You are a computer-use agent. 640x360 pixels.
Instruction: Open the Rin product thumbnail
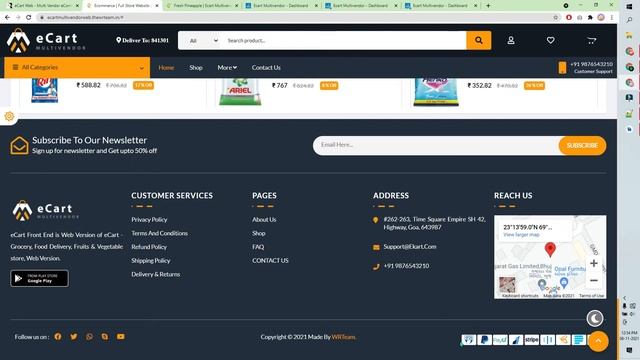click(44, 90)
